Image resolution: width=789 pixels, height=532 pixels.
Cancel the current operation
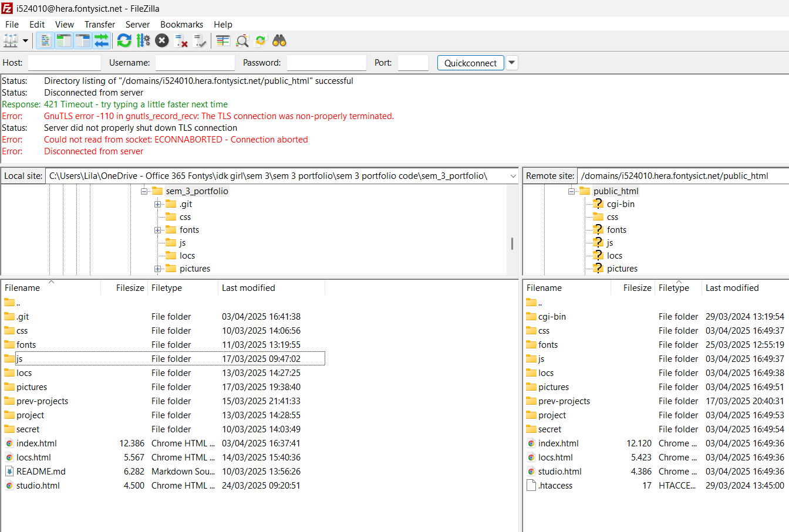162,40
